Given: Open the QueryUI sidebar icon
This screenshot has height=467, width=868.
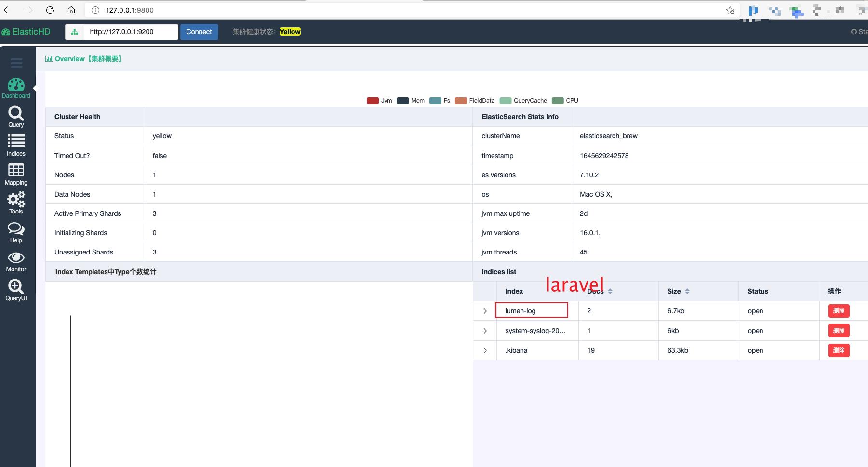Looking at the screenshot, I should [16, 291].
